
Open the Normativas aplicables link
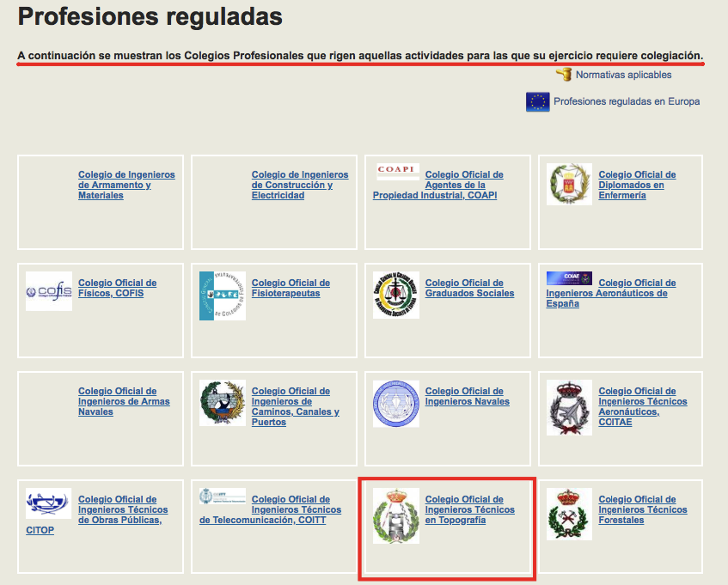tap(623, 75)
